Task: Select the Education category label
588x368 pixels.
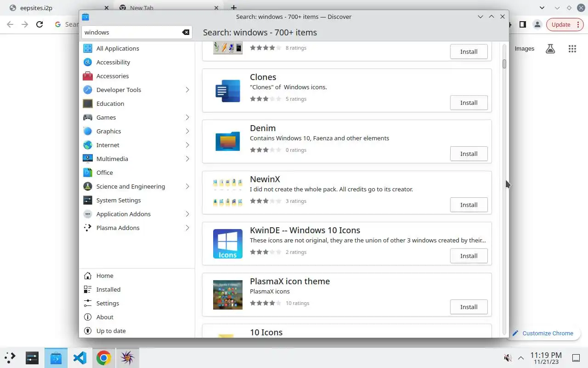Action: 110,103
